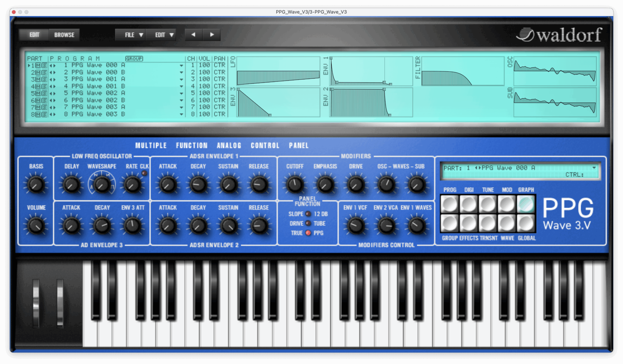Click the modulation wheel
623x364 pixels.
(x=60, y=303)
